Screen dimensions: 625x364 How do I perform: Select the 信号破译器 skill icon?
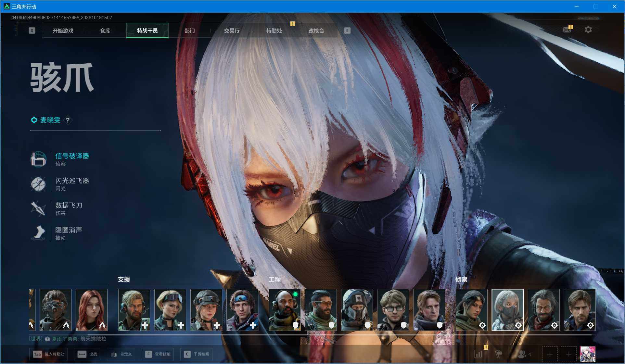pyautogui.click(x=38, y=159)
